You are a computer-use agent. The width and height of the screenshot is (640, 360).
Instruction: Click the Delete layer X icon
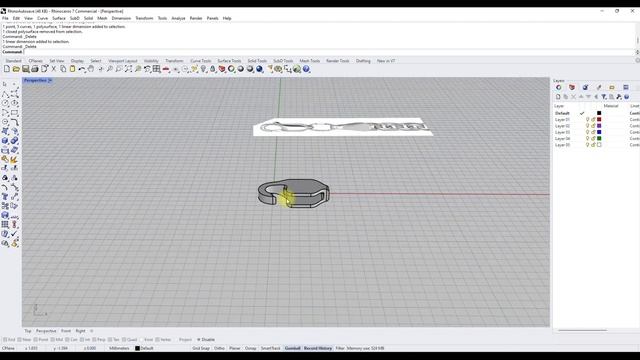pos(573,97)
